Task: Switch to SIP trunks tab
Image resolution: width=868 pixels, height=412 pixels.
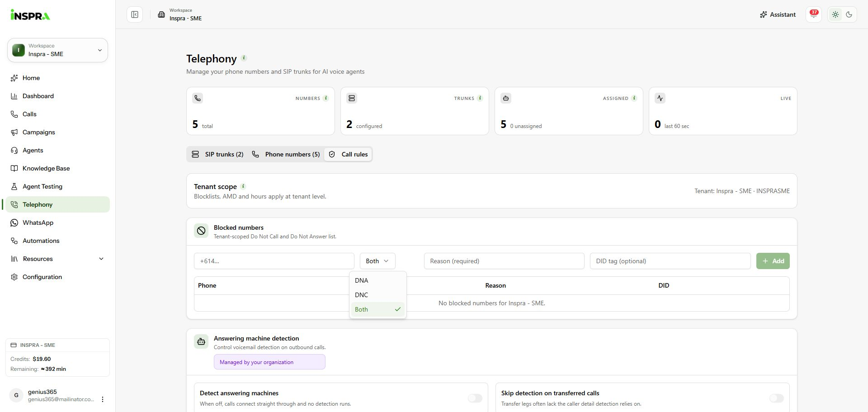Action: (x=217, y=154)
